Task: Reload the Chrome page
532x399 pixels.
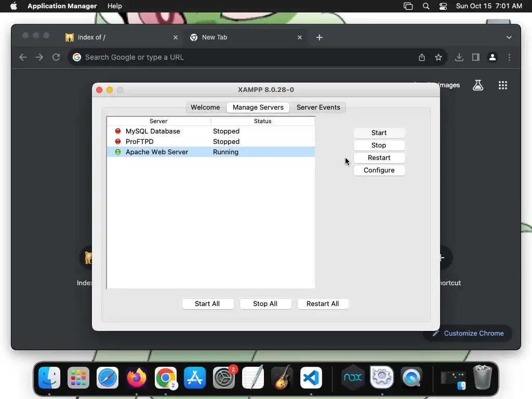Action: 56,57
